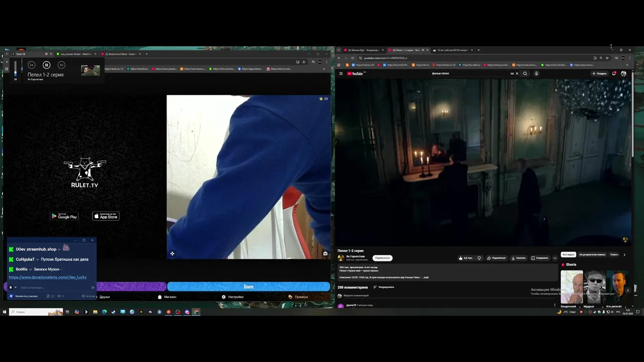The height and width of the screenshot is (362, 644).
Task: Open Мудрые Shorts thumbnail
Action: 594,287
